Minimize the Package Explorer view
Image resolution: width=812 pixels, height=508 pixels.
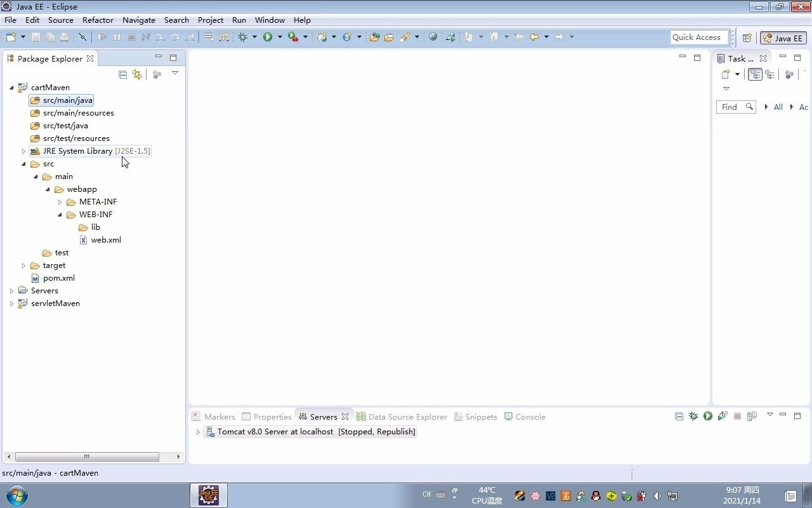click(159, 57)
